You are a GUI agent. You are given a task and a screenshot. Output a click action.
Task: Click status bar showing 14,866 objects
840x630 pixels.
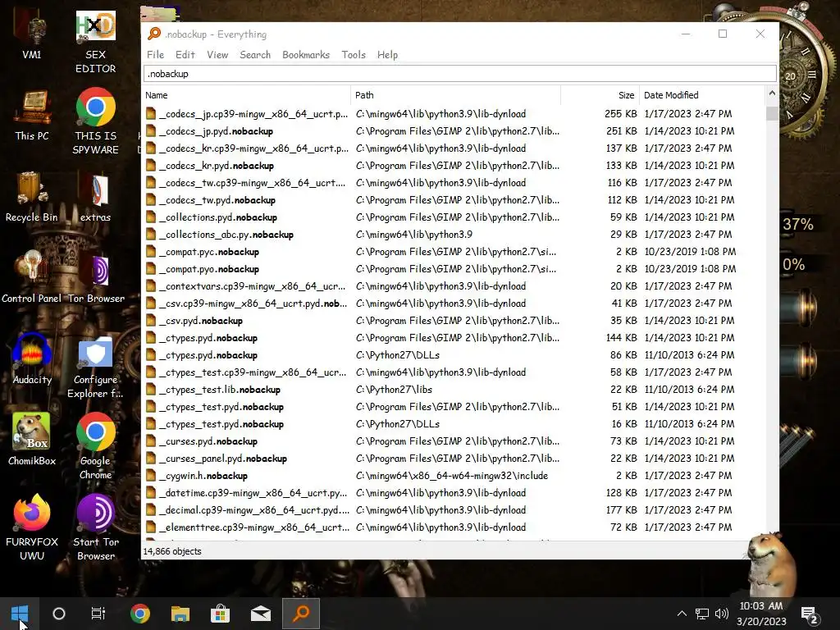click(x=172, y=551)
